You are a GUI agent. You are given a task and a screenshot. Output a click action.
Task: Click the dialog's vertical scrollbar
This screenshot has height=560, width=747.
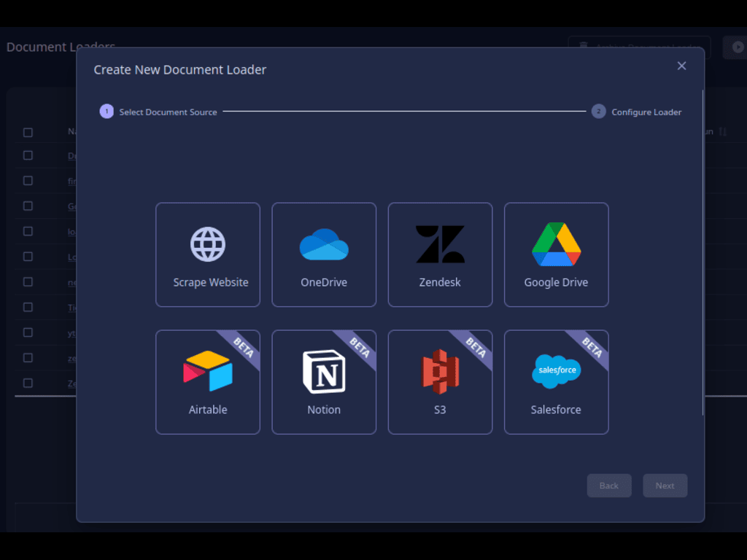[x=703, y=255]
